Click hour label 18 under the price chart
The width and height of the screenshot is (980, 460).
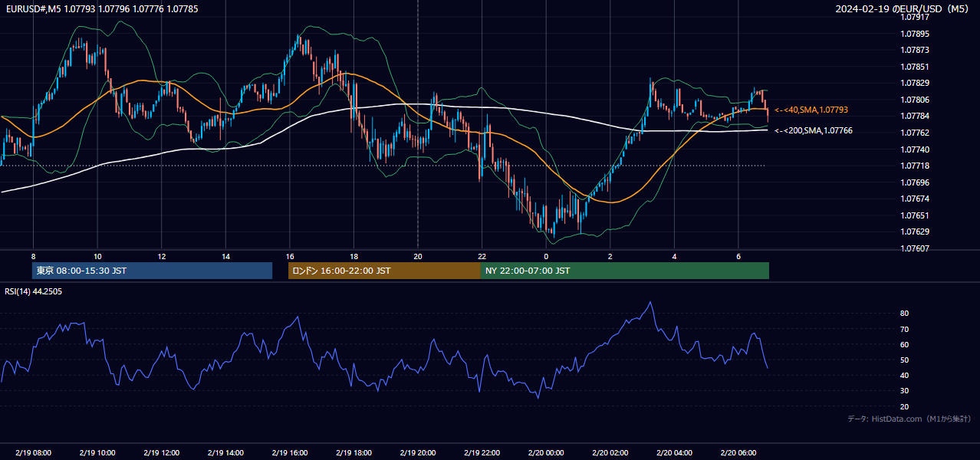[354, 256]
